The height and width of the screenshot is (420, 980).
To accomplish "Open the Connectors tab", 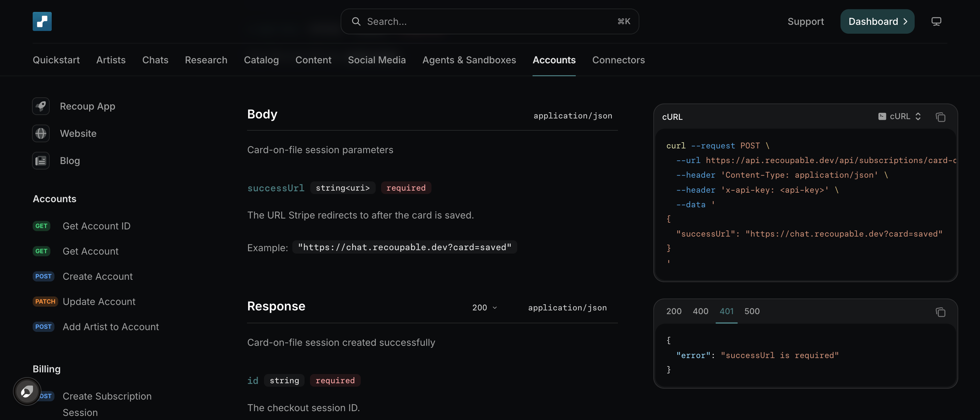I will tap(618, 60).
